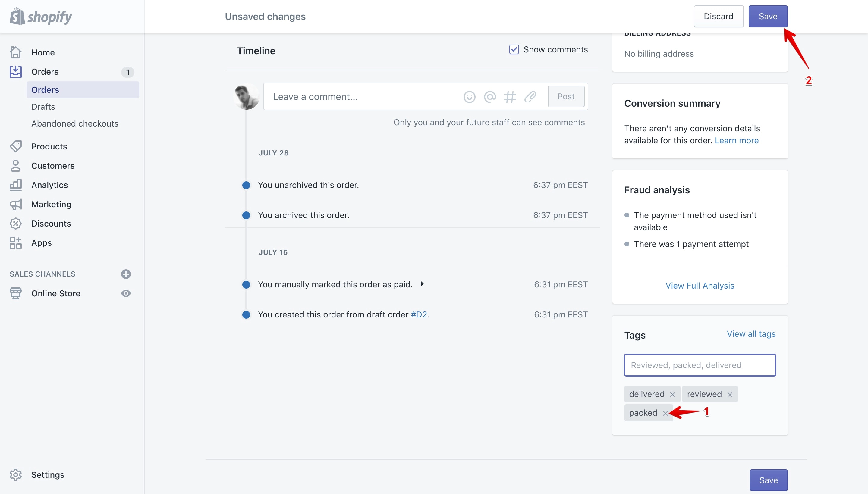Add a sales channel with plus icon
Viewport: 868px width, 494px height.
point(126,274)
